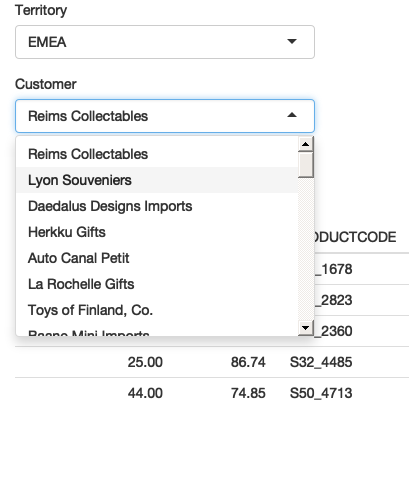Click the dropdown list scroll-up arrow
409x500 pixels.
click(306, 144)
